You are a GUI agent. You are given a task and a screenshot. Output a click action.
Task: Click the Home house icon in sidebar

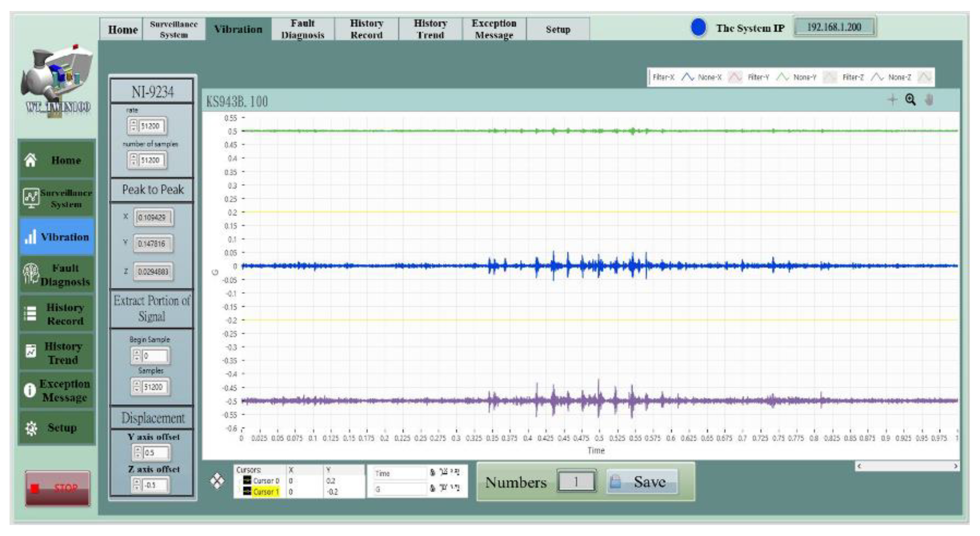30,160
